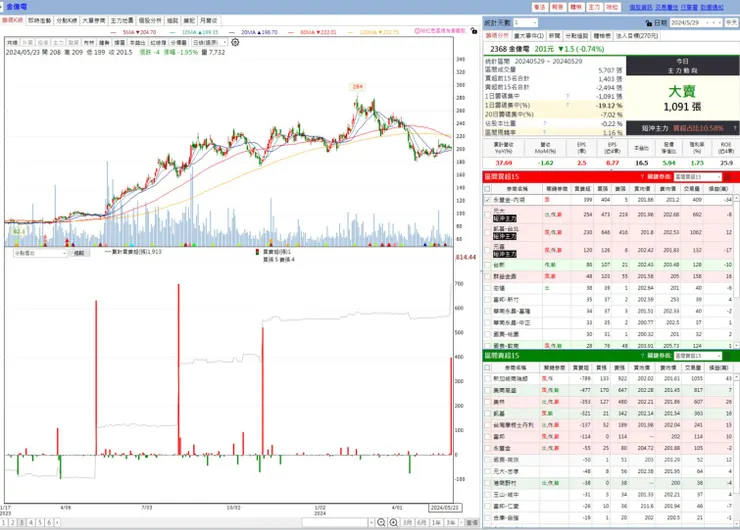
Task: Click the scroll-down arrow of the sell table
Action: pos(737,523)
